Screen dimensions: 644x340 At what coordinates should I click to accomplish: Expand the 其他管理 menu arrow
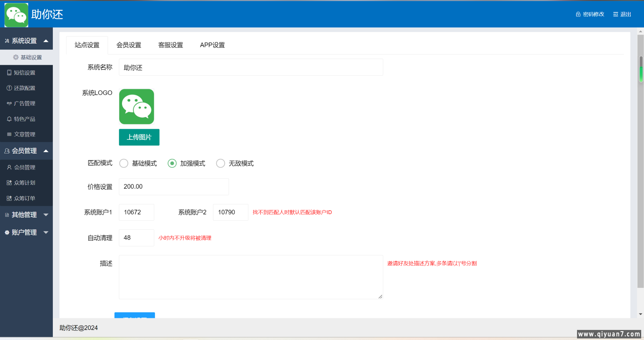tap(46, 215)
